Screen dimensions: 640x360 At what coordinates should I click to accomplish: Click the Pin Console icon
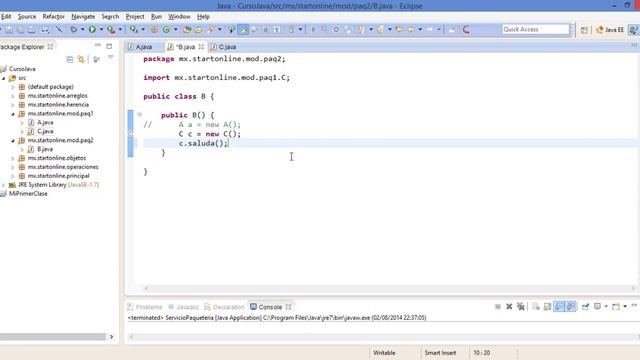tap(585, 307)
